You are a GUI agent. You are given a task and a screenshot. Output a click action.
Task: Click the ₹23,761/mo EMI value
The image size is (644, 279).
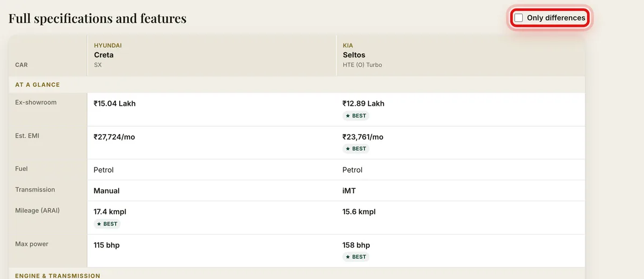[363, 137]
